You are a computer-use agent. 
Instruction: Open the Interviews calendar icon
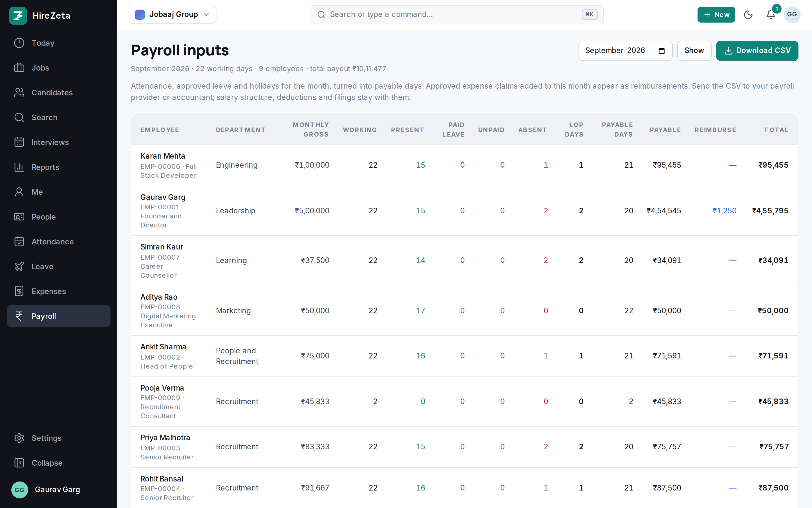(x=19, y=143)
